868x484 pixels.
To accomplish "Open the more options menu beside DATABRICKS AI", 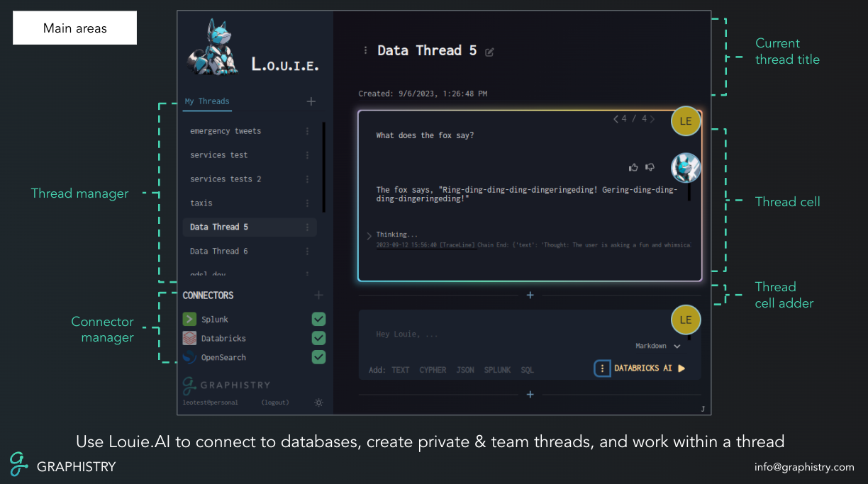I will pos(602,368).
